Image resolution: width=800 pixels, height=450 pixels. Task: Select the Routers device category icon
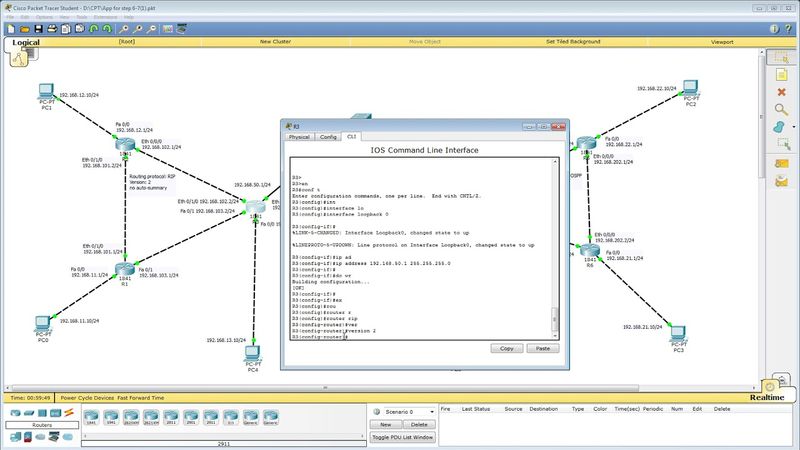pos(15,413)
